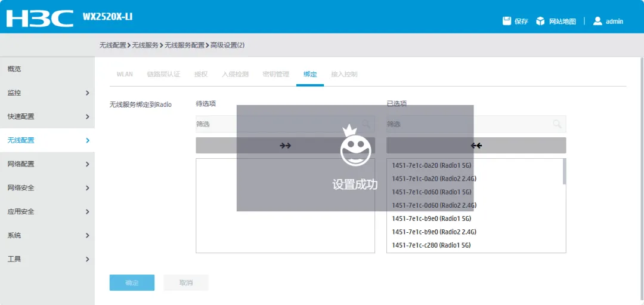Switch to WLAN tab
The image size is (644, 305).
[x=125, y=75]
